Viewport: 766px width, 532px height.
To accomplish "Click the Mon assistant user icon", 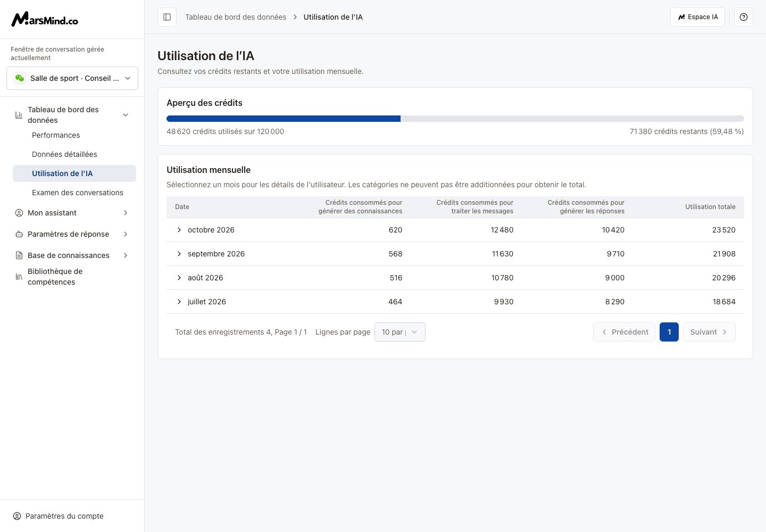I will [x=19, y=213].
